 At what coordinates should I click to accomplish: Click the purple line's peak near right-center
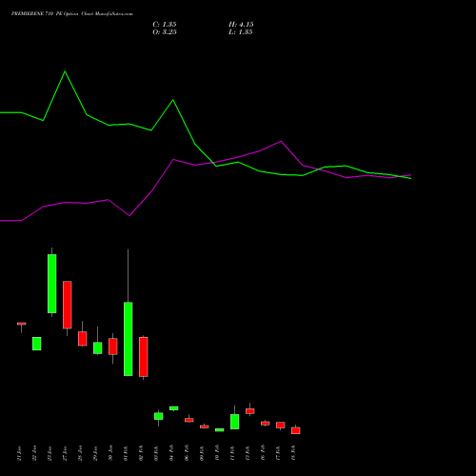click(x=281, y=142)
